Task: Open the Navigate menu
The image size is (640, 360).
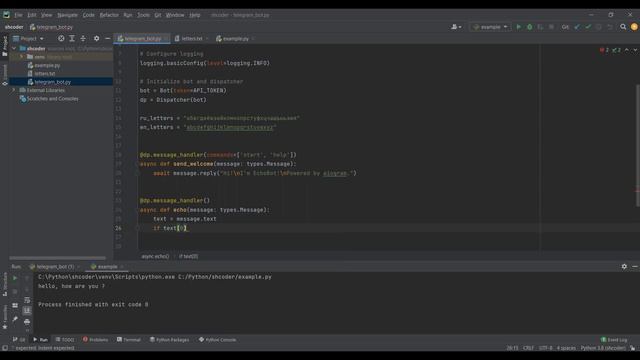Action: point(67,15)
